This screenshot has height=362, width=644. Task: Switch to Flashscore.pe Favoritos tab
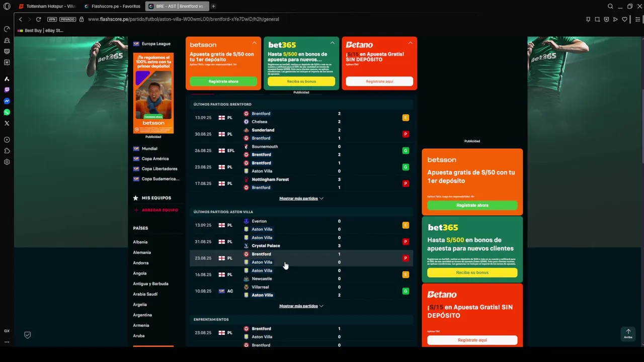click(x=112, y=7)
